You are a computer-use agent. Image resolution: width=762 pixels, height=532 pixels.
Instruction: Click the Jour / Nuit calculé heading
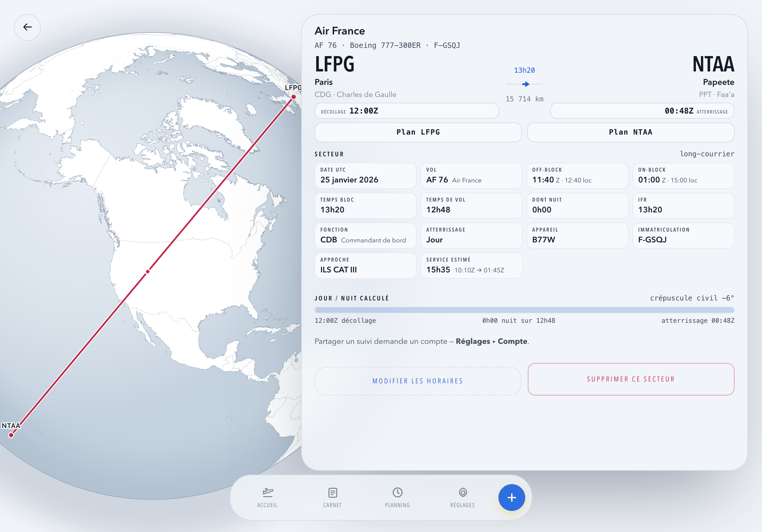coord(352,298)
